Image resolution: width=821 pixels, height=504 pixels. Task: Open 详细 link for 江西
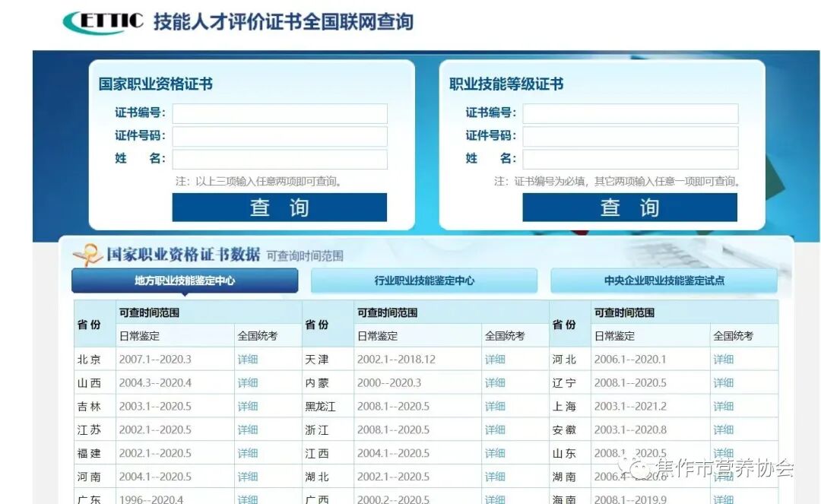coord(495,453)
